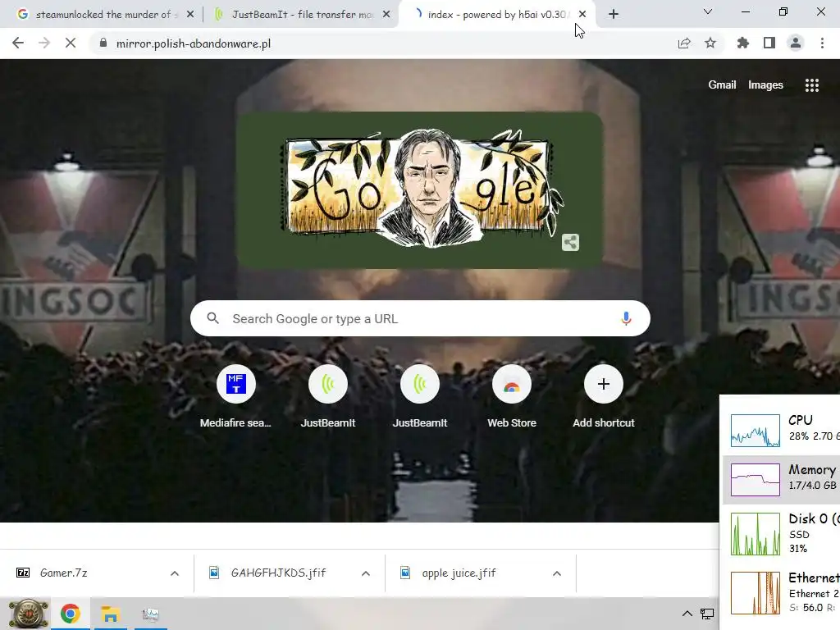Go forward to the next page
The image size is (840, 630).
[44, 43]
